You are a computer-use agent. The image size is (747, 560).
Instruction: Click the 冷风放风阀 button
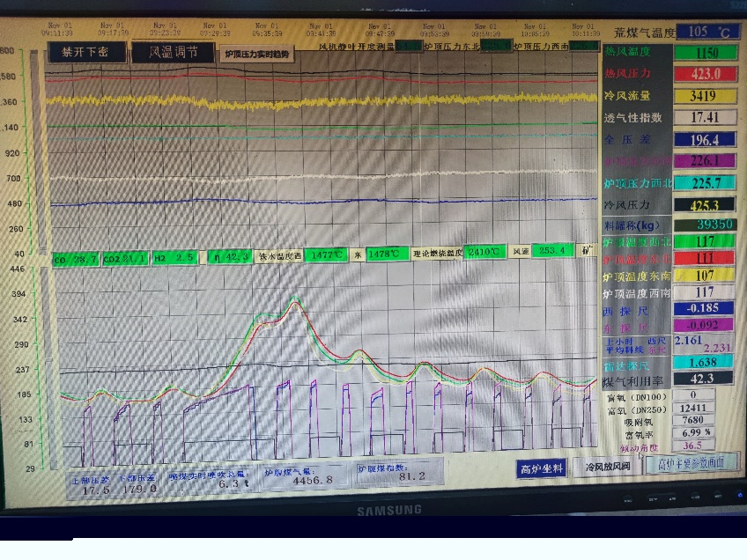(602, 468)
